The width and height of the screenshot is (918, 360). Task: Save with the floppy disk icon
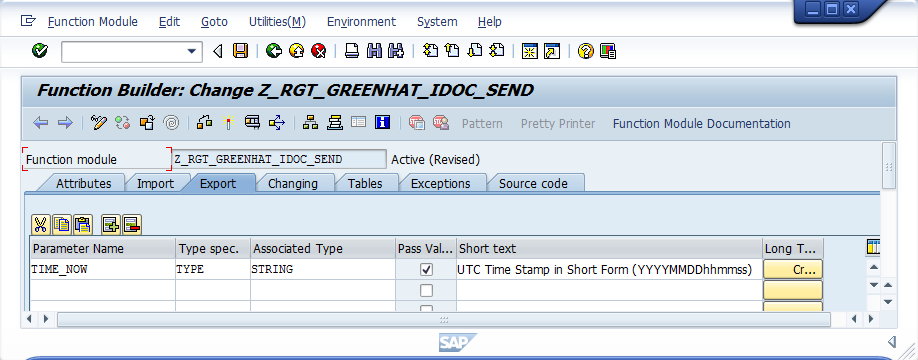[240, 51]
